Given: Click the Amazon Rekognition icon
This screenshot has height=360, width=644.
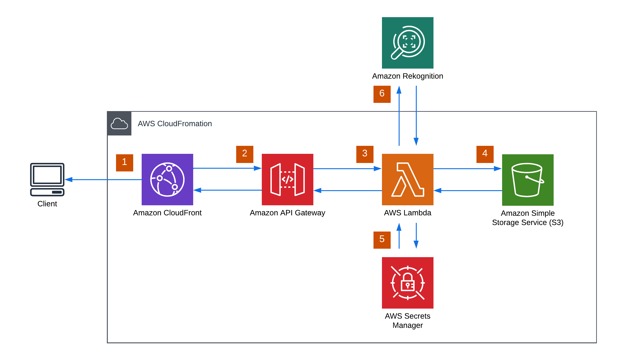Looking at the screenshot, I should [408, 43].
